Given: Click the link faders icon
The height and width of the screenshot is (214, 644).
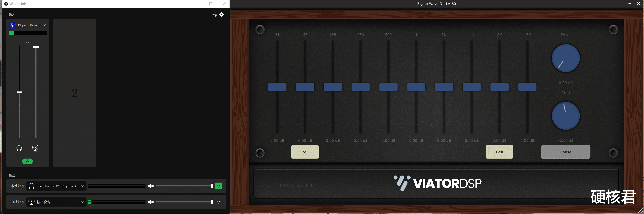Looking at the screenshot, I should 28,41.
